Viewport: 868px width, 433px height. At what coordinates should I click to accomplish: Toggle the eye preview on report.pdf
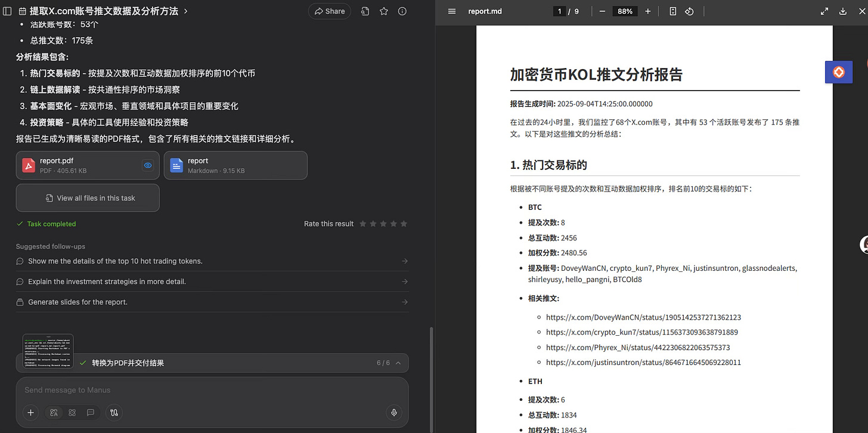(x=148, y=165)
